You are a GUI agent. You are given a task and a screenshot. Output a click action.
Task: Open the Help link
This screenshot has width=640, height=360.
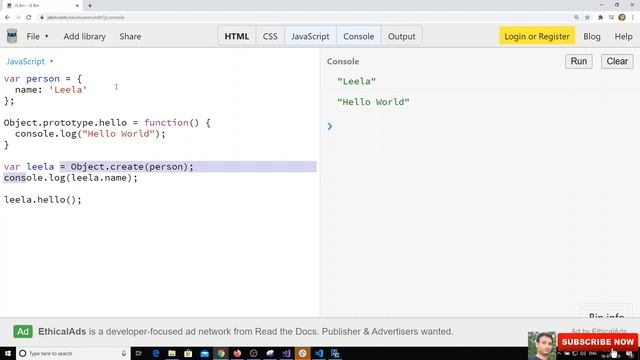(623, 36)
